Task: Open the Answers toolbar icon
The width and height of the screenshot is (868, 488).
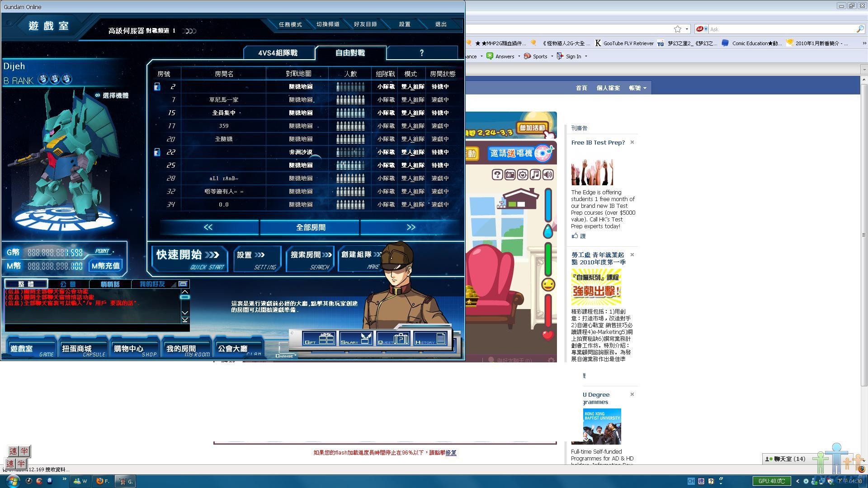Action: [x=490, y=56]
